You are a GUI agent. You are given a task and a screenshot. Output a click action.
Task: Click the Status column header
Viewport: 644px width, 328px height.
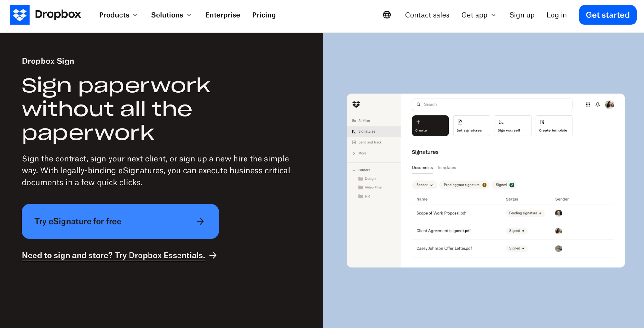[512, 199]
